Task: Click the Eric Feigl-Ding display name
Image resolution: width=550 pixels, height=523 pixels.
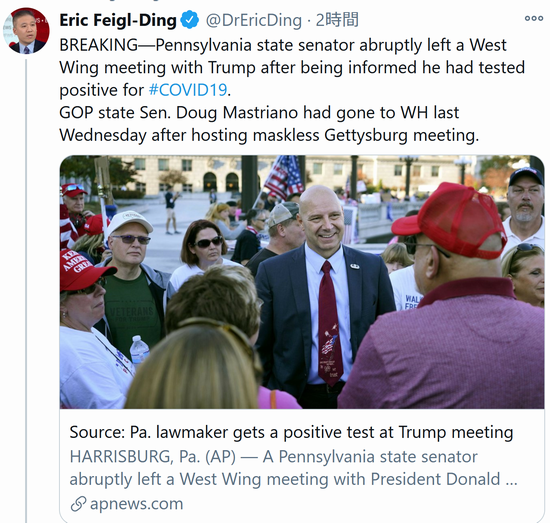Action: tap(118, 20)
